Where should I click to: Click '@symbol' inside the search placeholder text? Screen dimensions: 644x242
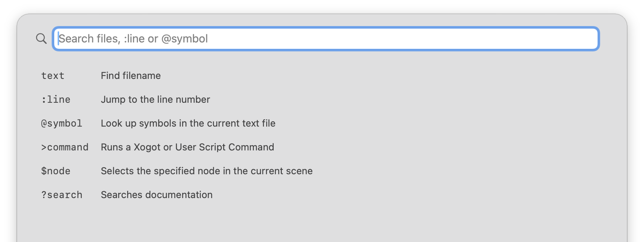point(184,39)
